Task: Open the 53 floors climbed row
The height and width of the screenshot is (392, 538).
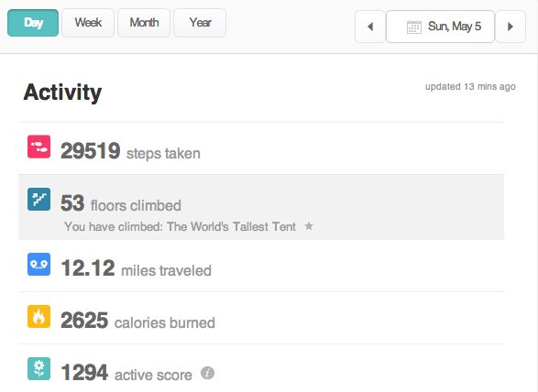Action: tap(261, 207)
